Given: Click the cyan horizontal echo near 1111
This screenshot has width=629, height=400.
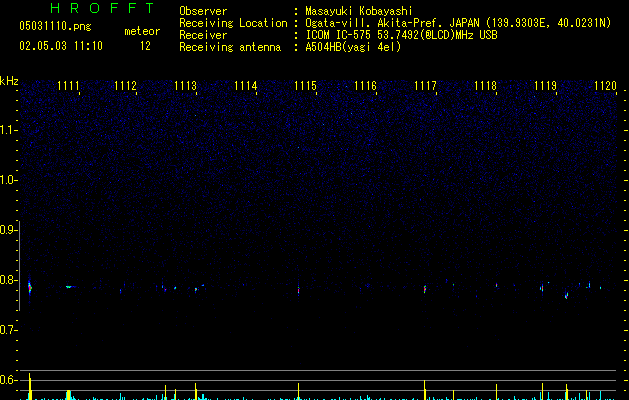Looking at the screenshot, I should pyautogui.click(x=69, y=287).
